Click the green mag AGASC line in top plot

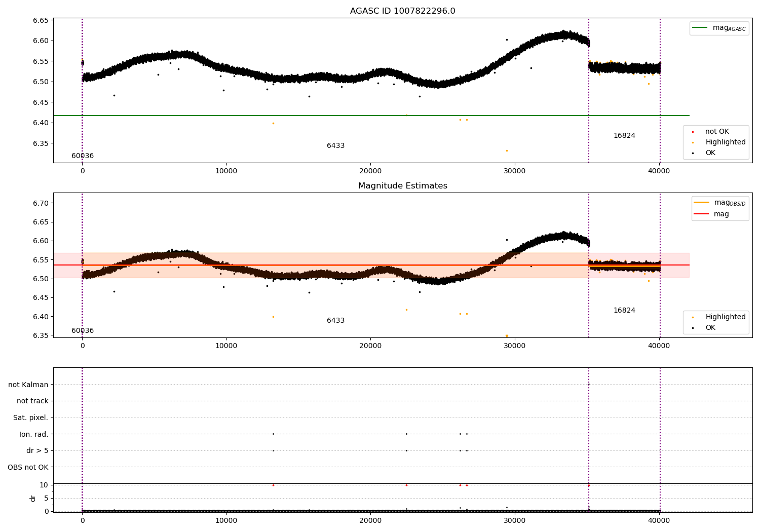(x=371, y=116)
